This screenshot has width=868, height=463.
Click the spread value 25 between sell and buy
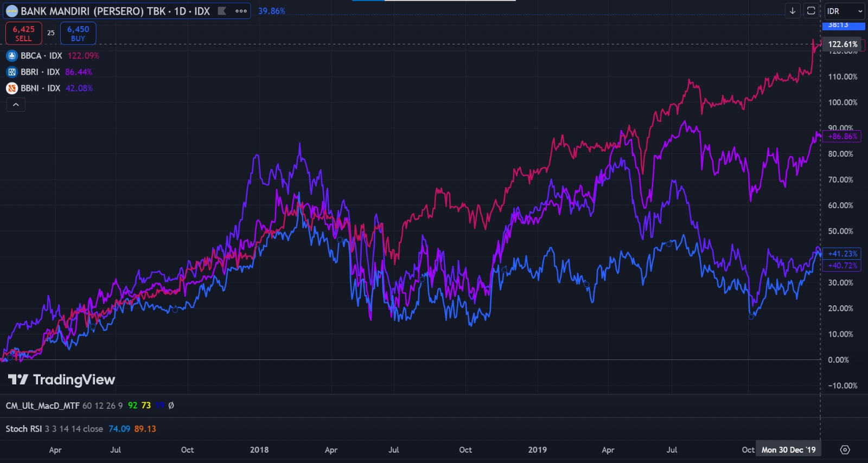click(51, 33)
